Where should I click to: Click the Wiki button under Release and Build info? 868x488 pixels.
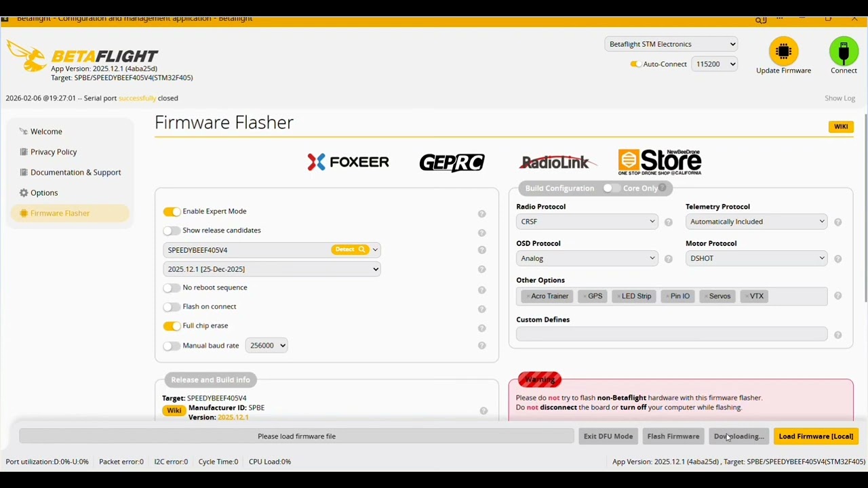tap(174, 411)
